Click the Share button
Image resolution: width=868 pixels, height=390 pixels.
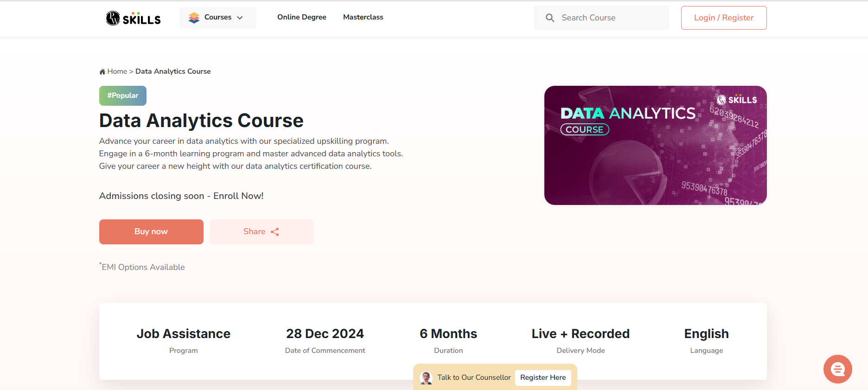(x=262, y=232)
